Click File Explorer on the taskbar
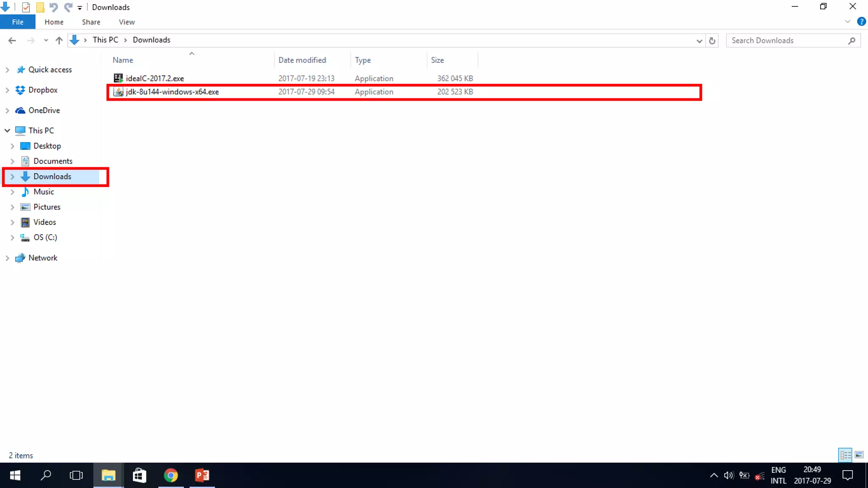The height and width of the screenshot is (488, 868). (x=108, y=475)
